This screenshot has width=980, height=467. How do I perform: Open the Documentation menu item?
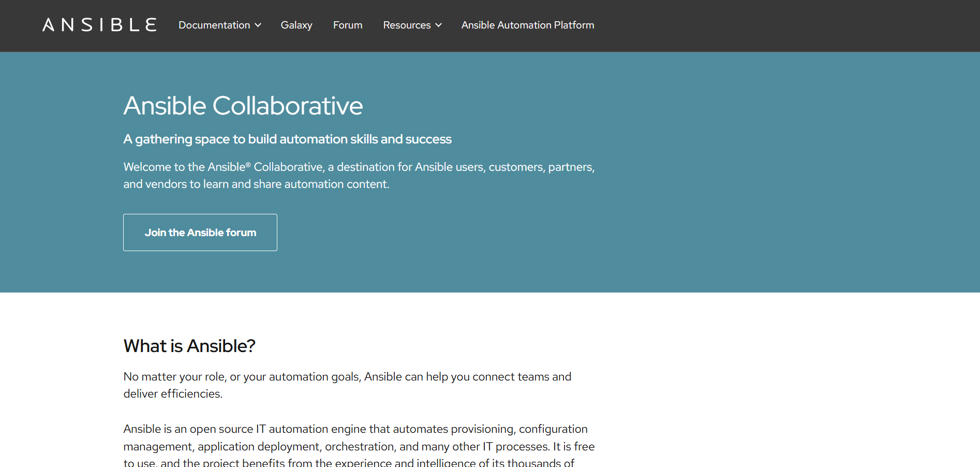(x=214, y=25)
